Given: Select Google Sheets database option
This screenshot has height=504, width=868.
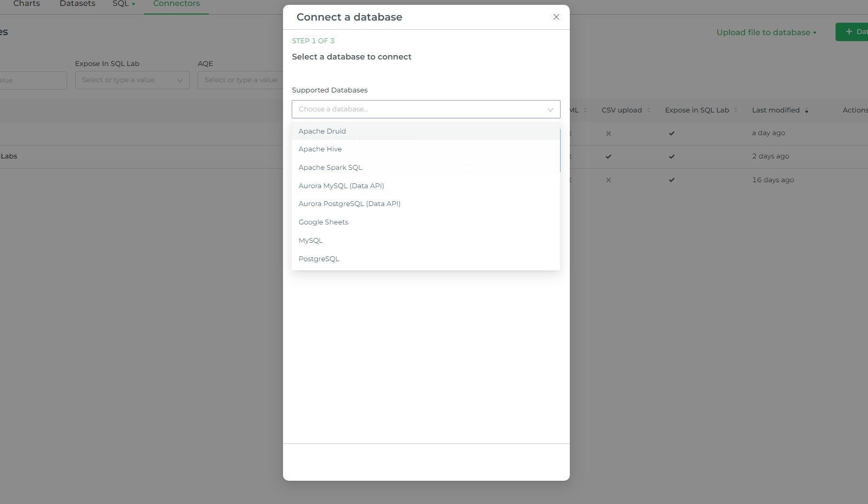Looking at the screenshot, I should pyautogui.click(x=426, y=222).
